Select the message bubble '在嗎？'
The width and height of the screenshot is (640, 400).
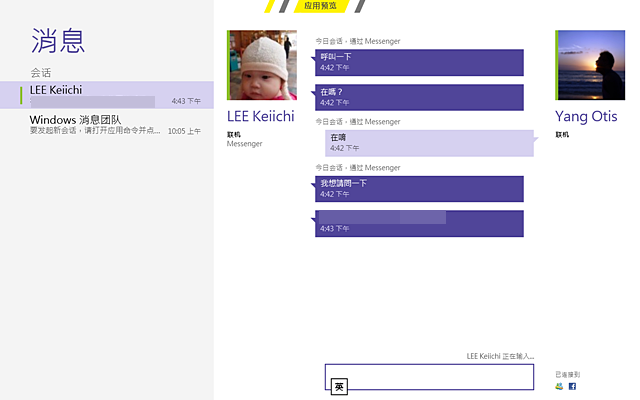pyautogui.click(x=419, y=98)
